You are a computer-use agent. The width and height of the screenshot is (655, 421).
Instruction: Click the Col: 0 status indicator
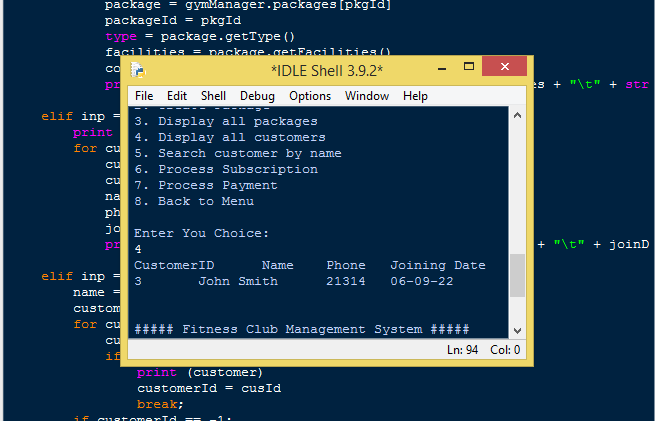click(x=505, y=350)
